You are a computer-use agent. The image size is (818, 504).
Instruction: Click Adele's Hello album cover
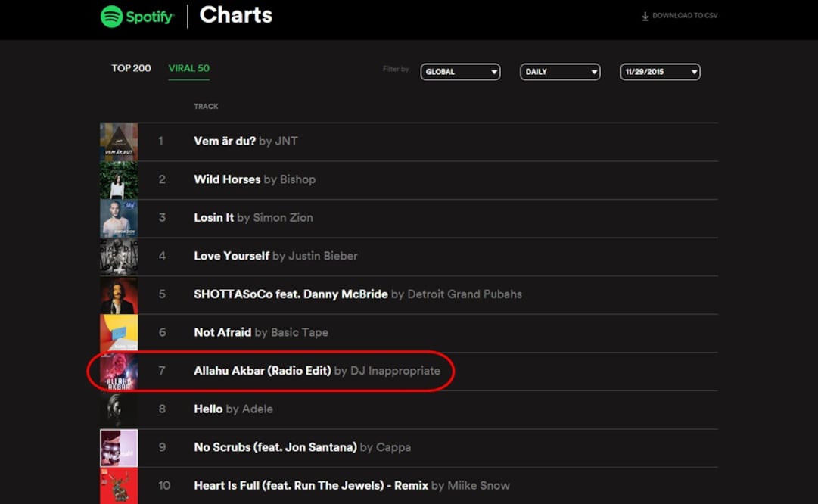pos(119,409)
